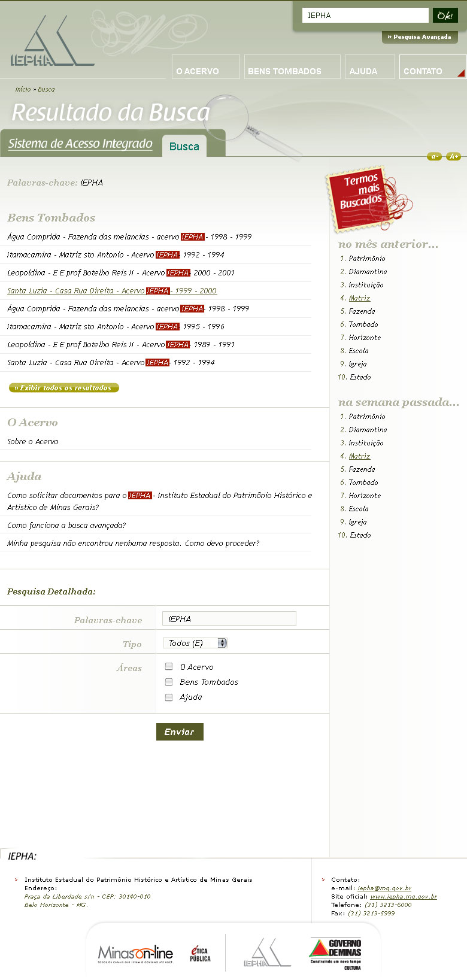Image resolution: width=467 pixels, height=980 pixels.
Task: Click the Palavras-chave input in Pesquisa Detalhada
Action: pyautogui.click(x=229, y=618)
